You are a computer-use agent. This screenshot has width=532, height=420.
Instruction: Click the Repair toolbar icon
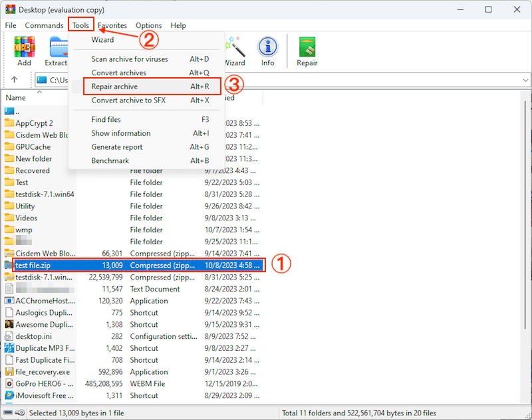pos(307,51)
